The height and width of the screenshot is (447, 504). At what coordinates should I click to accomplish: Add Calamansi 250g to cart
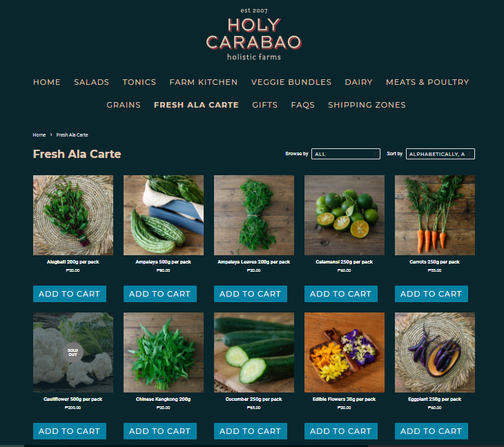click(x=341, y=294)
